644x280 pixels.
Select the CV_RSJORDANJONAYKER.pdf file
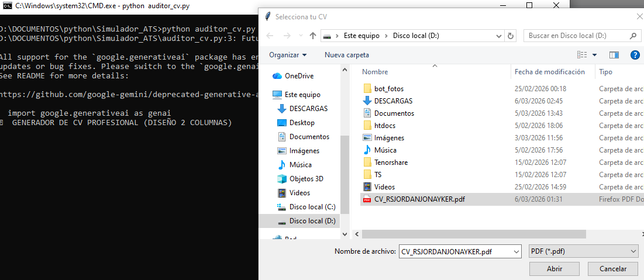tap(419, 200)
